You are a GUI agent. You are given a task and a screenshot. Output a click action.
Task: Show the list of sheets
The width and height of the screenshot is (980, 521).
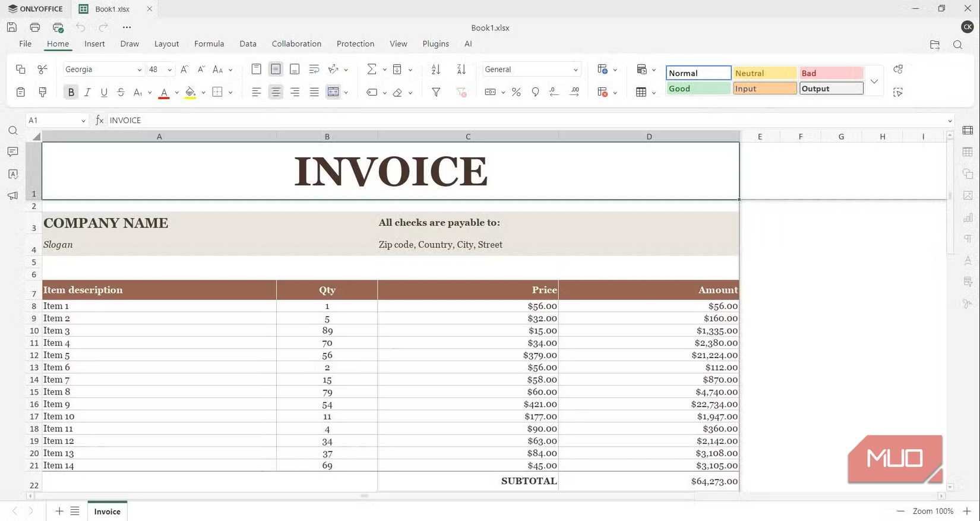75,511
